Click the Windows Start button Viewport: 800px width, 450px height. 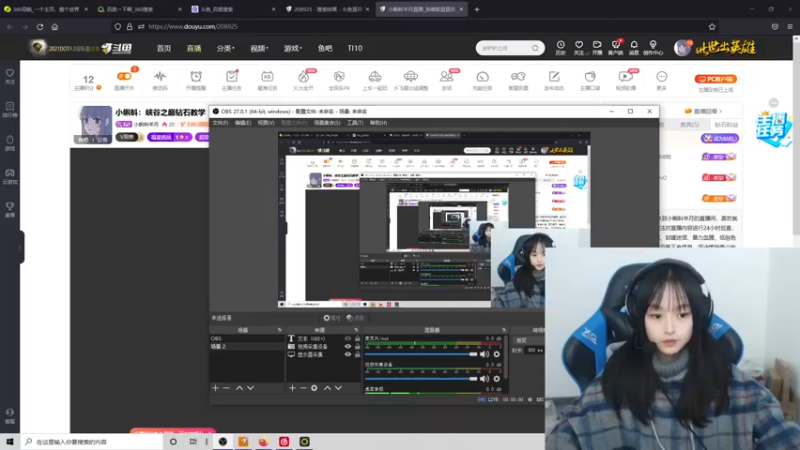[10, 442]
